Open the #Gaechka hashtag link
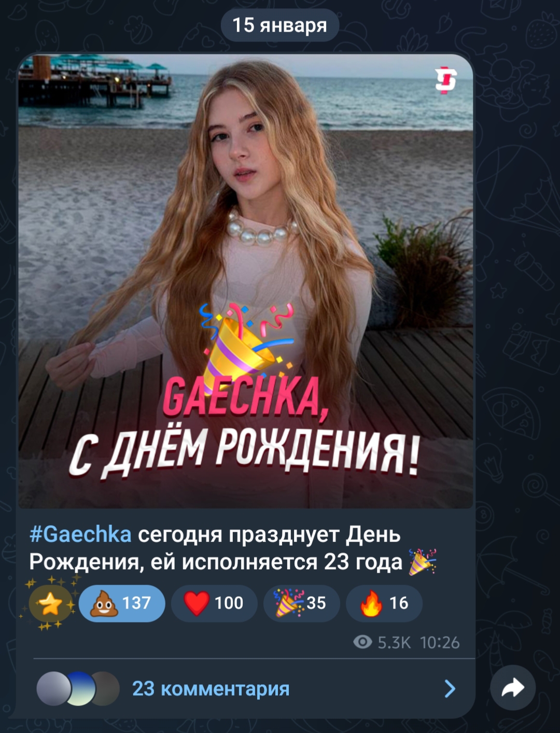This screenshot has width=560, height=733. pyautogui.click(x=80, y=534)
